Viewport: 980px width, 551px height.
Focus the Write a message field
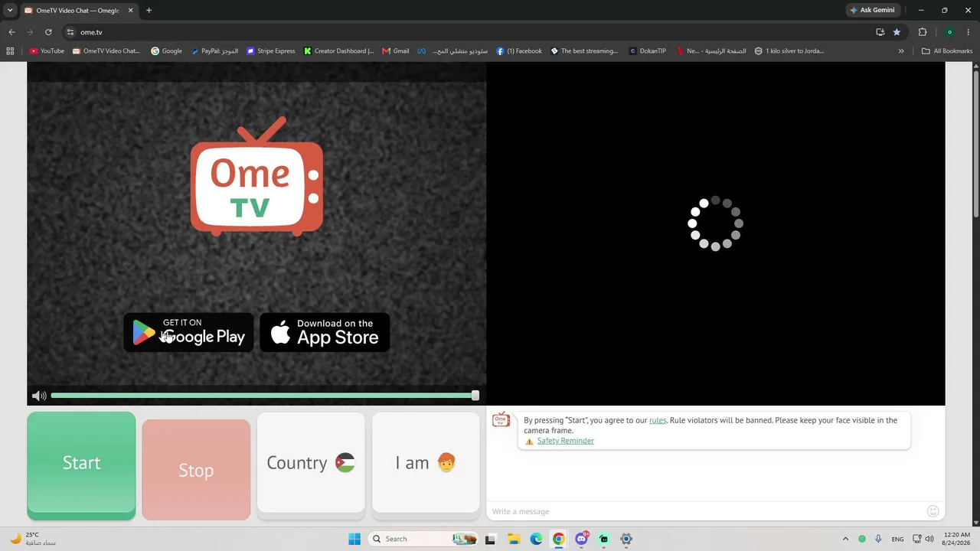(x=704, y=511)
